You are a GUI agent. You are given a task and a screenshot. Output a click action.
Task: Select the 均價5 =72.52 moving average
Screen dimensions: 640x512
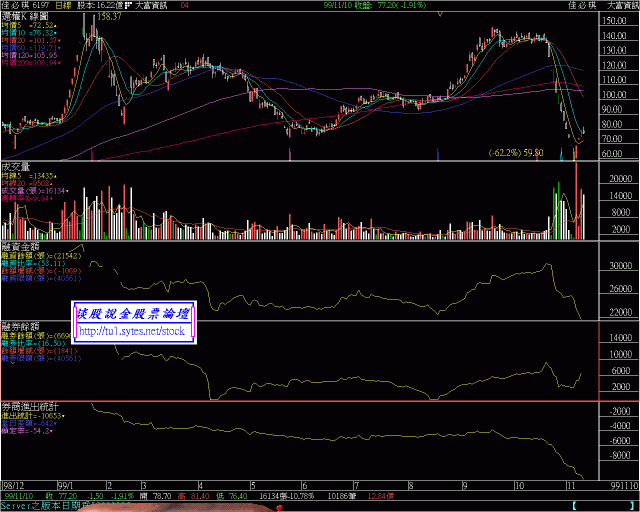coord(29,25)
